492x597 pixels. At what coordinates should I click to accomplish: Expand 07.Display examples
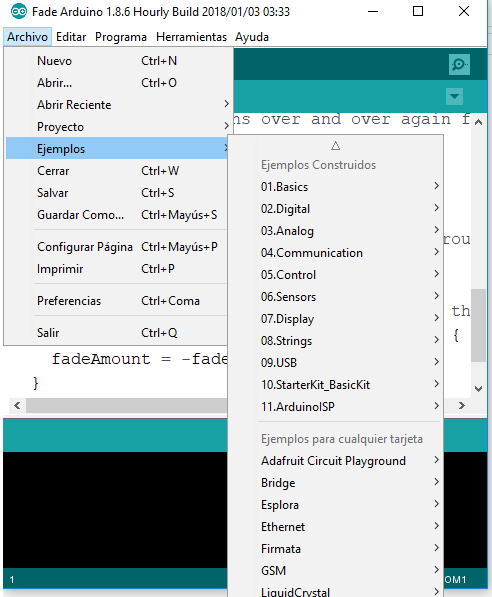tap(336, 319)
